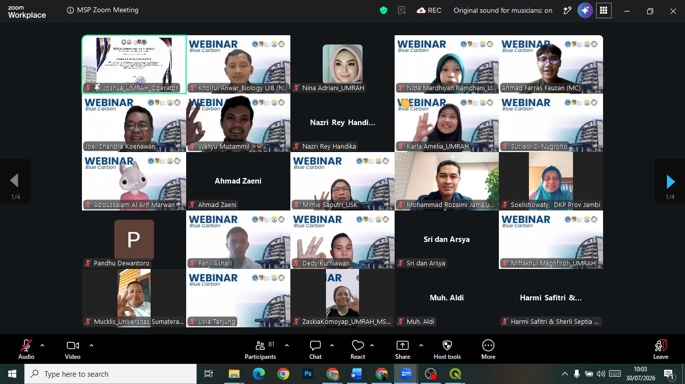This screenshot has height=384, width=685.
Task: Click the Sri dan Arsya name tile
Action: (x=446, y=239)
